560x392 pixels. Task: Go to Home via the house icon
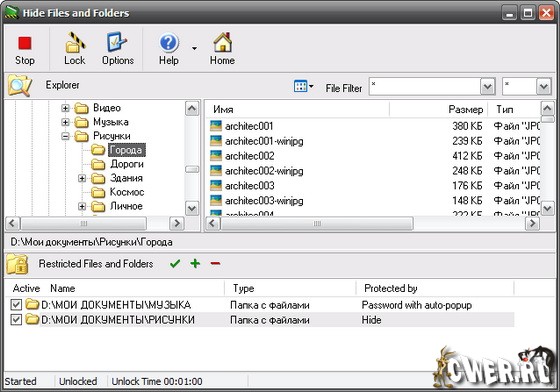(x=222, y=42)
